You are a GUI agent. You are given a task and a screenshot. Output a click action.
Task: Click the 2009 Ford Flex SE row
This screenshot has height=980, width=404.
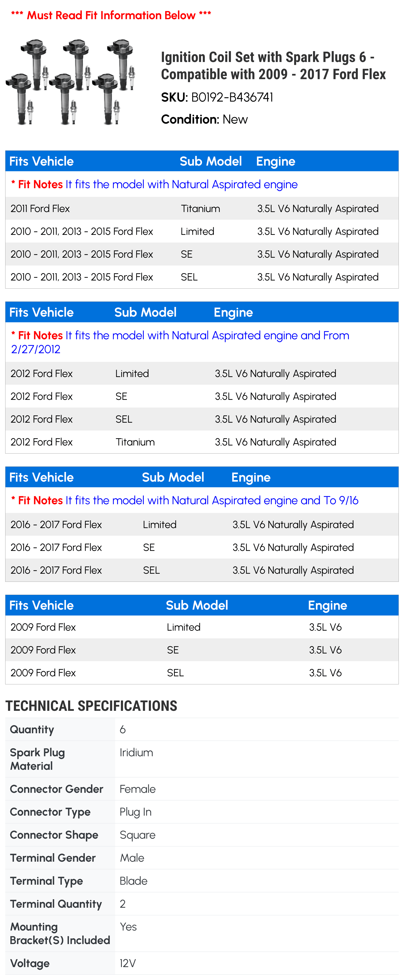(x=202, y=650)
